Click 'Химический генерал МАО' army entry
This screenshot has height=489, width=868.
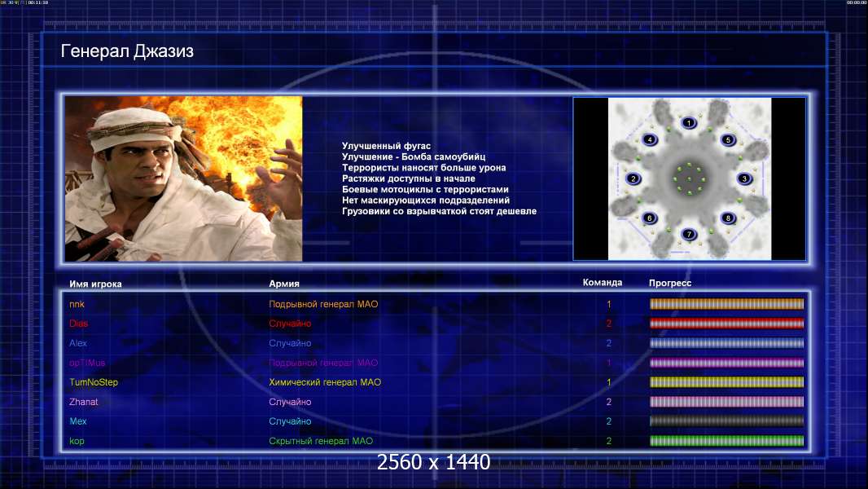325,382
